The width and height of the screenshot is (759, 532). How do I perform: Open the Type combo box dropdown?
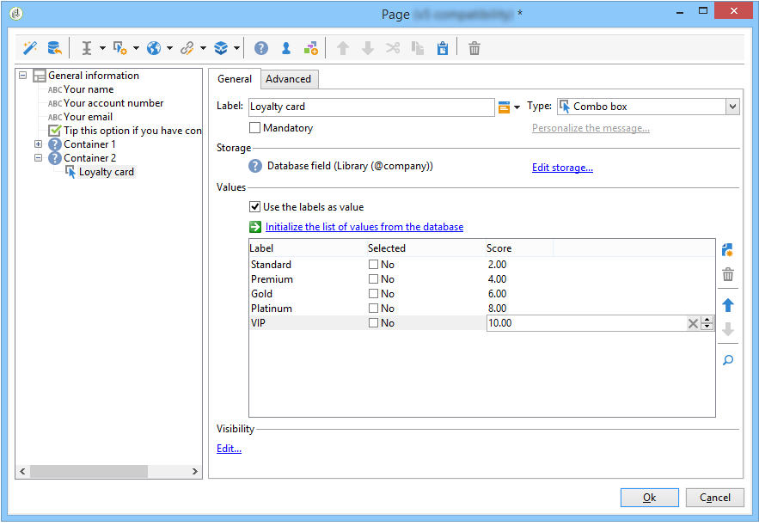732,107
